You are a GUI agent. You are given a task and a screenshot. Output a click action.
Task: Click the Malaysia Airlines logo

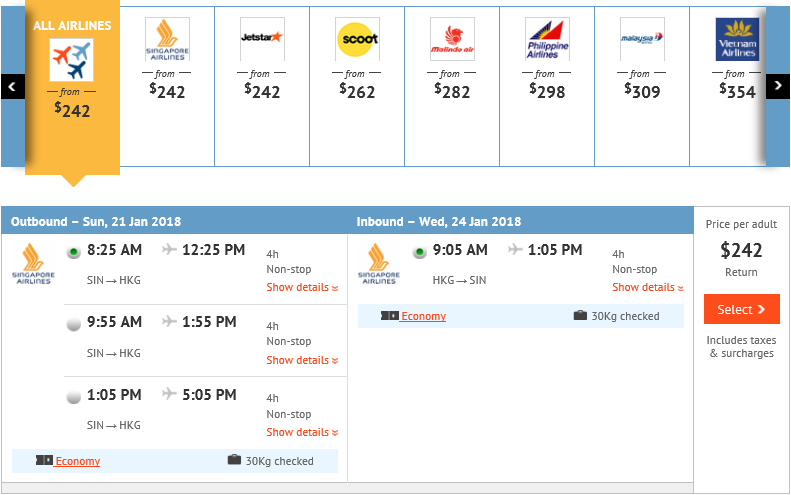(x=642, y=39)
